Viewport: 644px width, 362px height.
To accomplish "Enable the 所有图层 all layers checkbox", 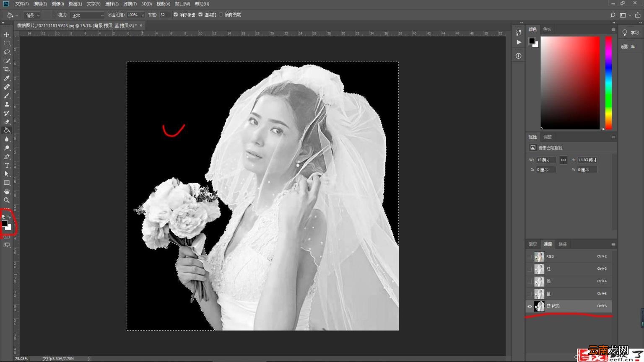I will [x=221, y=15].
